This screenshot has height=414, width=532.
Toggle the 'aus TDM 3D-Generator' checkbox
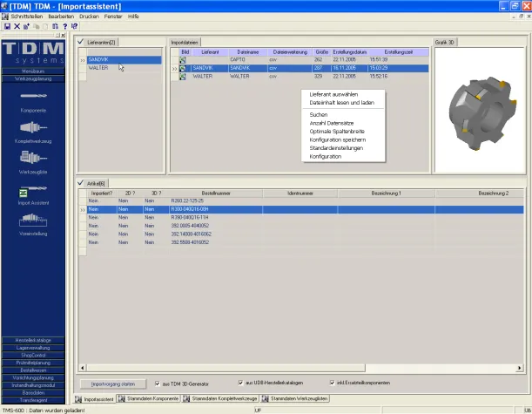click(157, 383)
